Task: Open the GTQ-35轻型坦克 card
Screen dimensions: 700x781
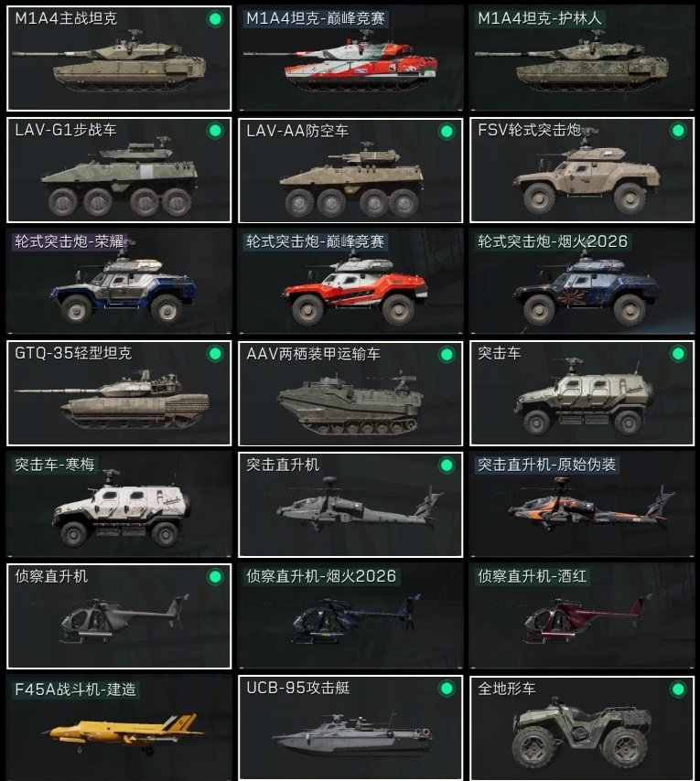Action: [x=119, y=393]
